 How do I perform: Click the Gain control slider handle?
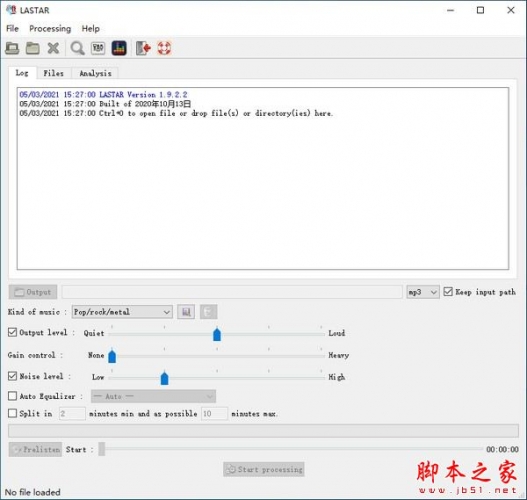coord(112,356)
